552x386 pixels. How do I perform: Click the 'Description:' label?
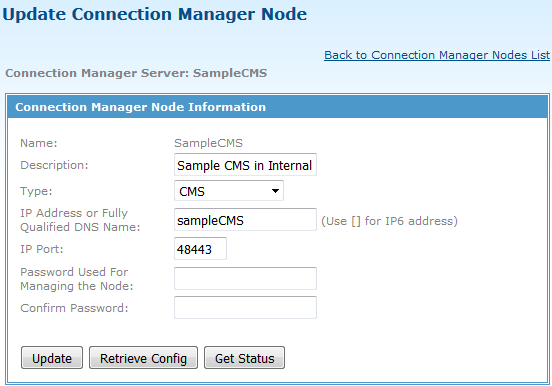[54, 165]
